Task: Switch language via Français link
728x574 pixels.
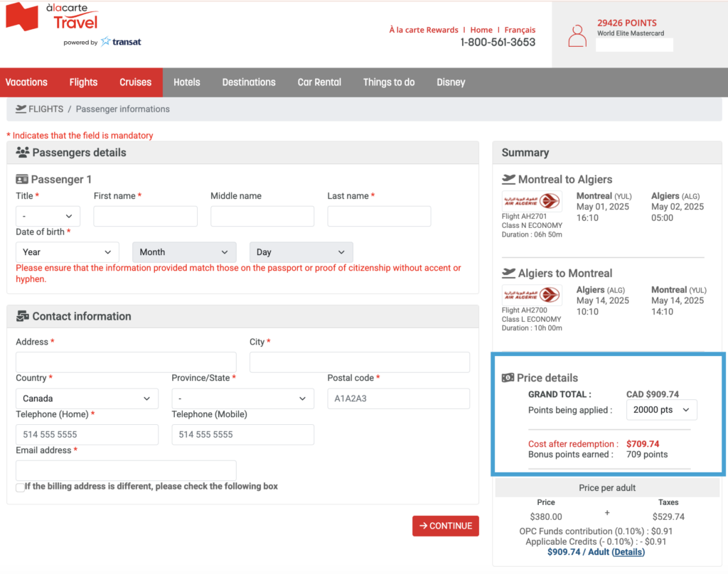Action: pos(520,30)
